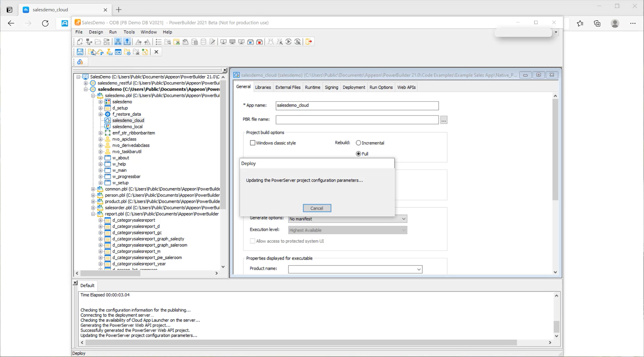The height and width of the screenshot is (357, 644).
Task: Select salesdemo_local in the tree
Action: 127,127
